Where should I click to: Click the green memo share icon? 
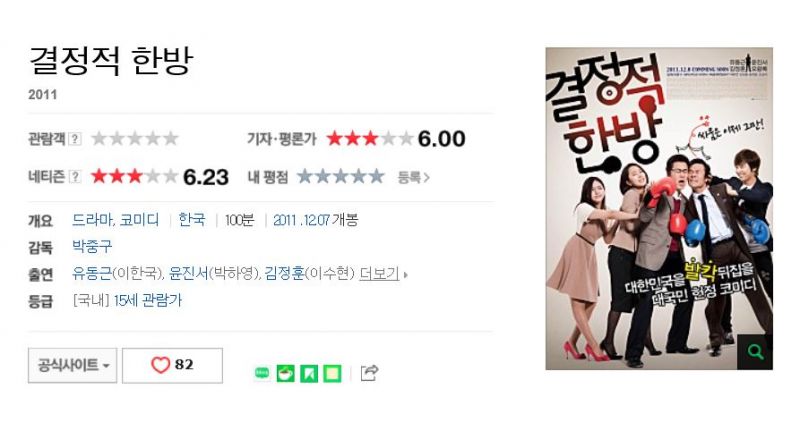click(x=332, y=374)
